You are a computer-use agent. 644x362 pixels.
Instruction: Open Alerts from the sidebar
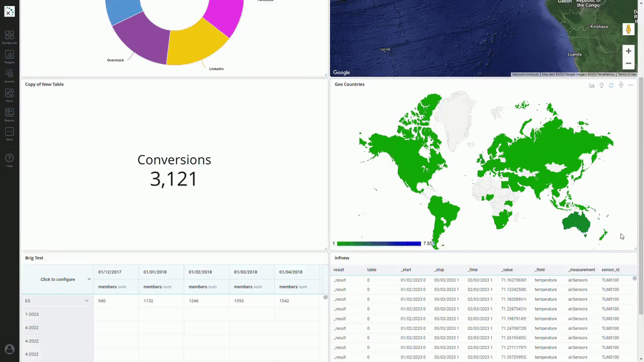tap(9, 95)
